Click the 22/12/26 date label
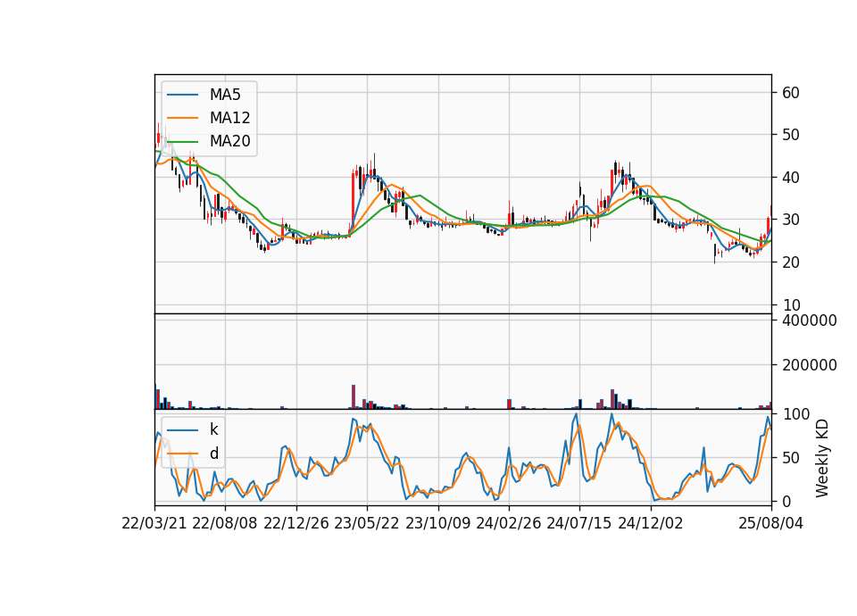 pos(296,523)
